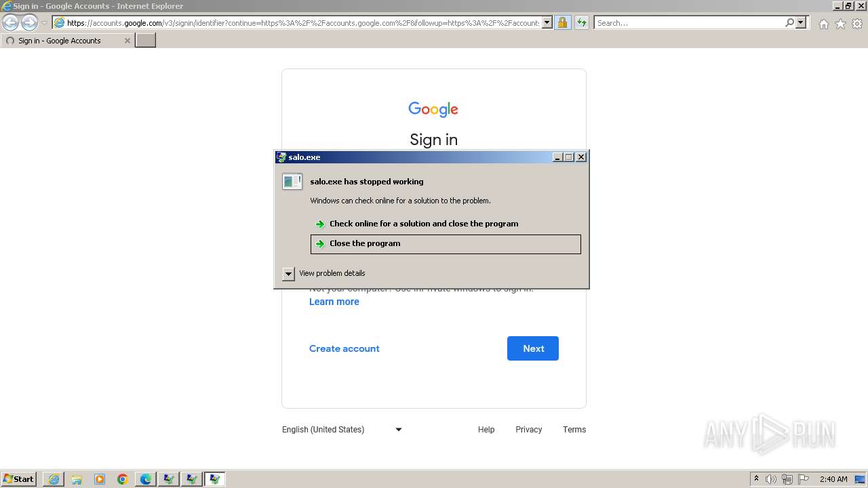Click the Sign in heading text
Viewport: 868px width, 488px height.
[x=433, y=140]
